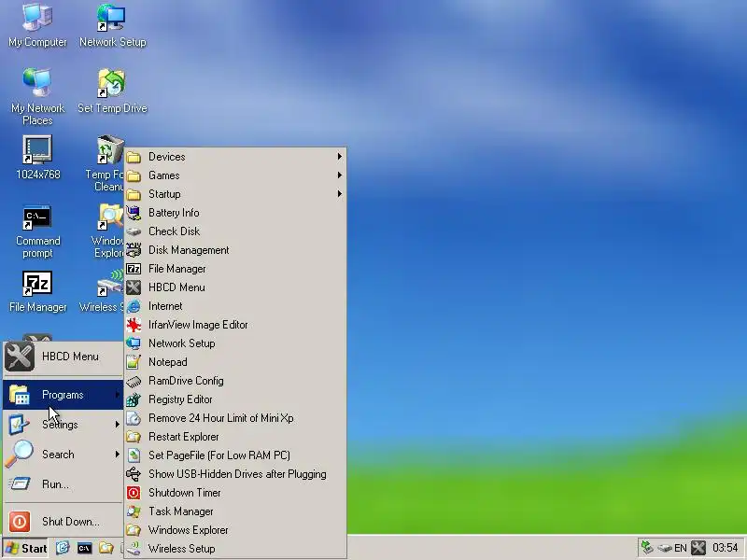Click the Battery Info icon in Programs list
Image resolution: width=747 pixels, height=560 pixels.
[x=134, y=213]
